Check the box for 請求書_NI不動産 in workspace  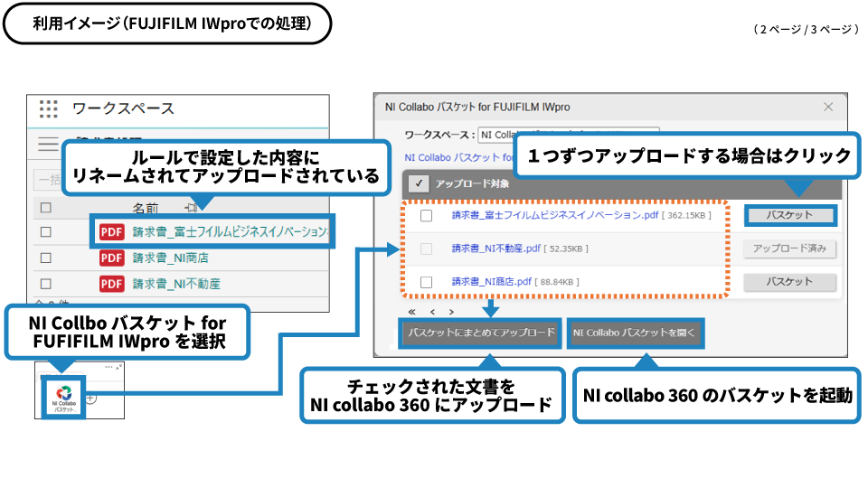click(46, 284)
